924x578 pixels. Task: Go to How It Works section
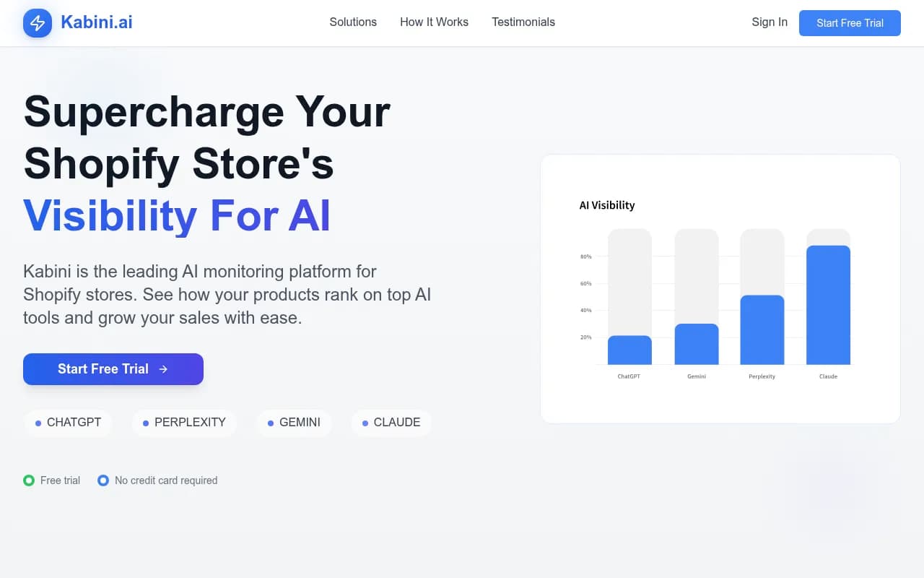[434, 22]
